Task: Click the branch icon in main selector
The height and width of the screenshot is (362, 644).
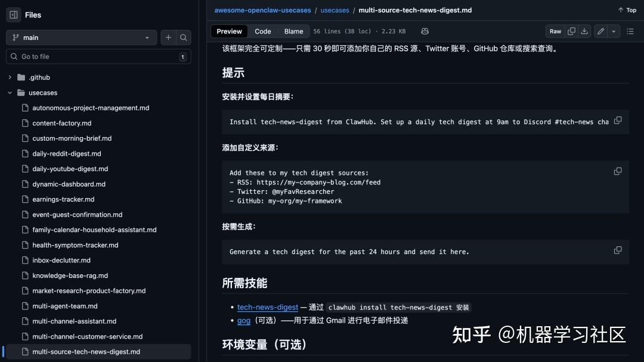Action: click(x=16, y=38)
